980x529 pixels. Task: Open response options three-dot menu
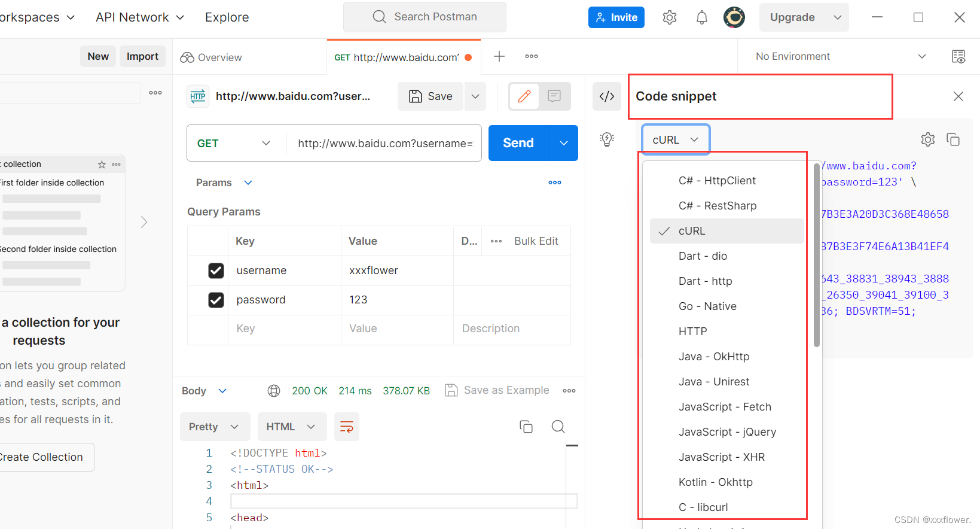(569, 391)
